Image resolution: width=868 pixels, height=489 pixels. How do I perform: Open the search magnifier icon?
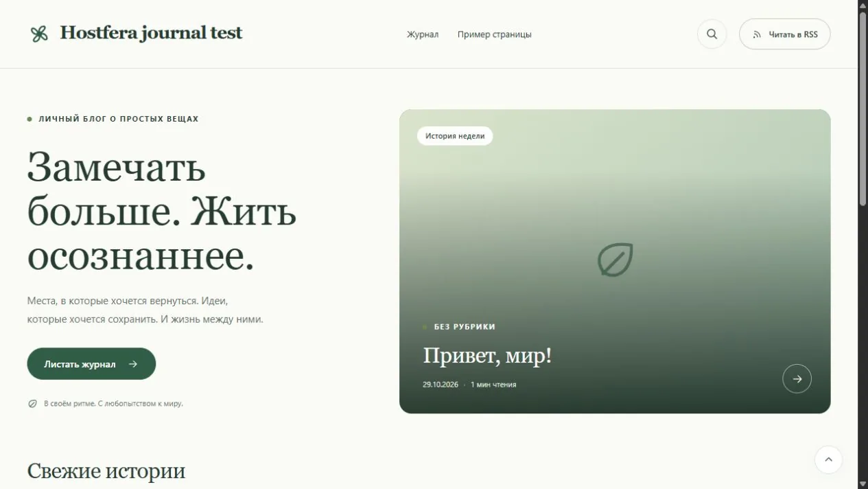(712, 34)
